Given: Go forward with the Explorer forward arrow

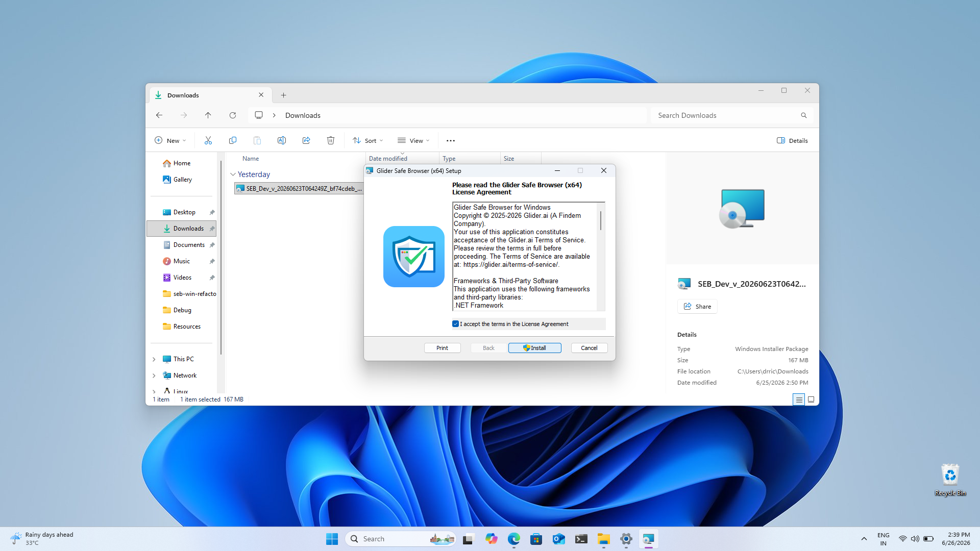Looking at the screenshot, I should tap(184, 115).
